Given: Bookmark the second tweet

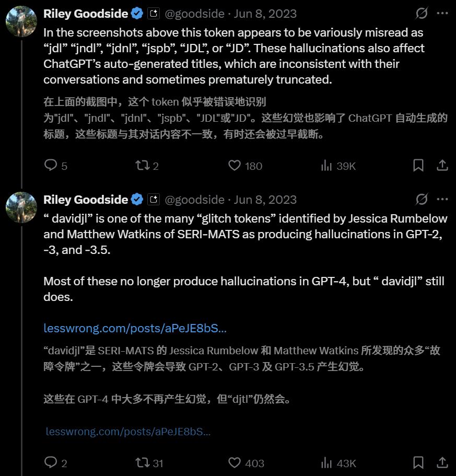Looking at the screenshot, I should [418, 463].
